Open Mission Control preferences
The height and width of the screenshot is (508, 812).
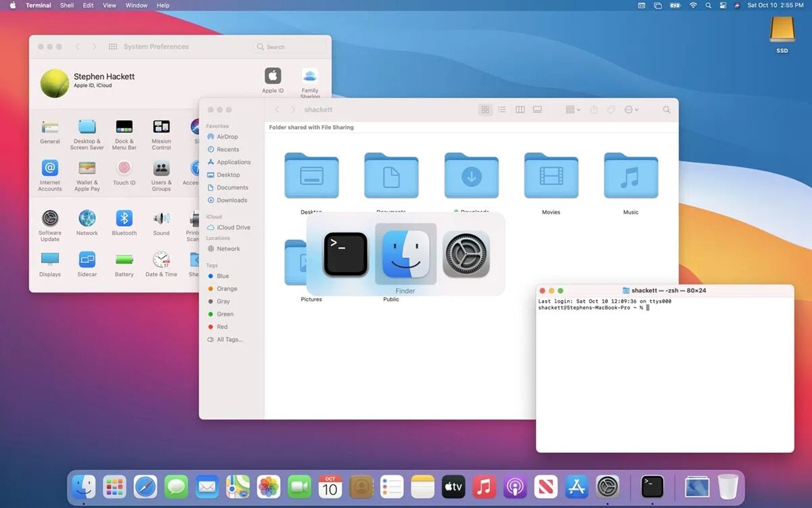pos(161,134)
